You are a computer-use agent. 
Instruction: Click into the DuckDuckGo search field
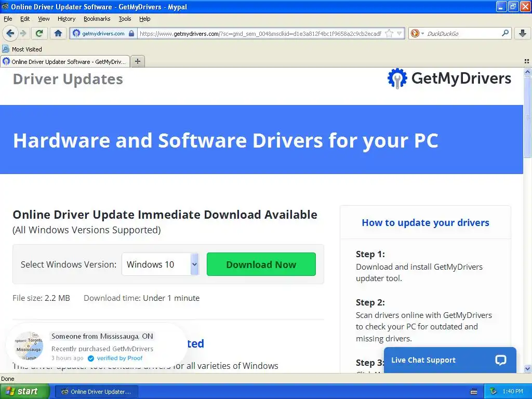(x=462, y=33)
